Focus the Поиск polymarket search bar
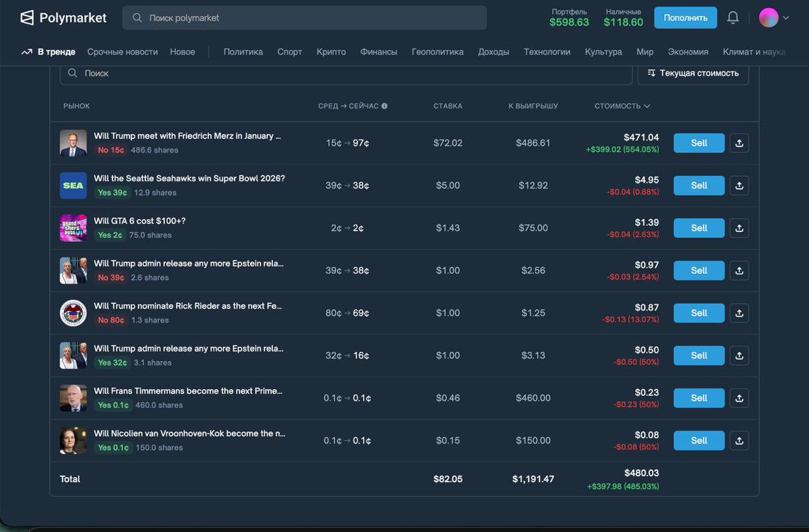Screen dimensions: 809x532 point(304,18)
